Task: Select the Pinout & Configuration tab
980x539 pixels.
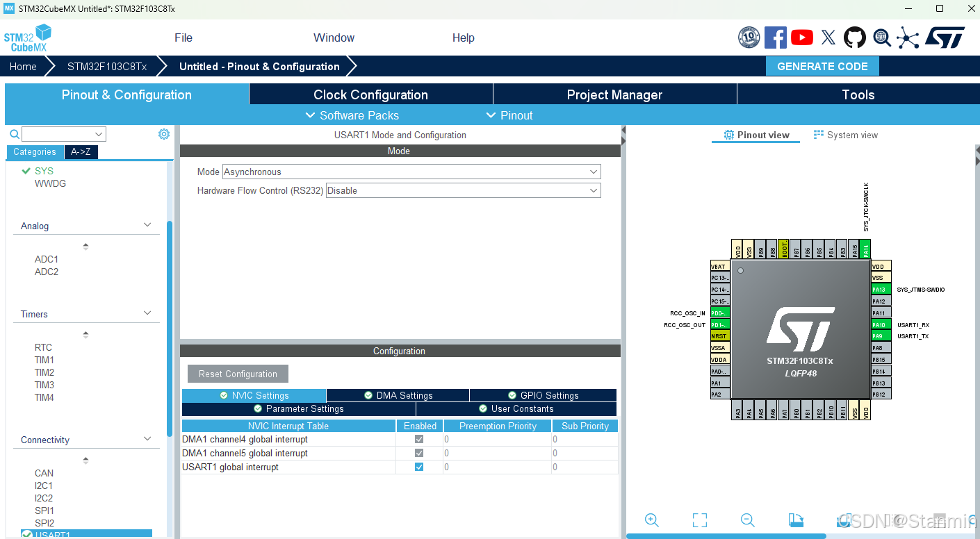Action: (126, 94)
